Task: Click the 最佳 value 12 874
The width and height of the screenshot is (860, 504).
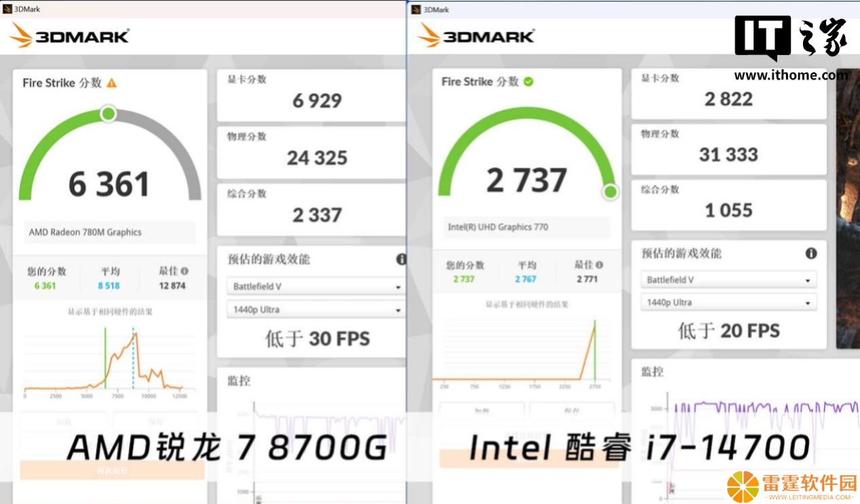Action: click(172, 286)
